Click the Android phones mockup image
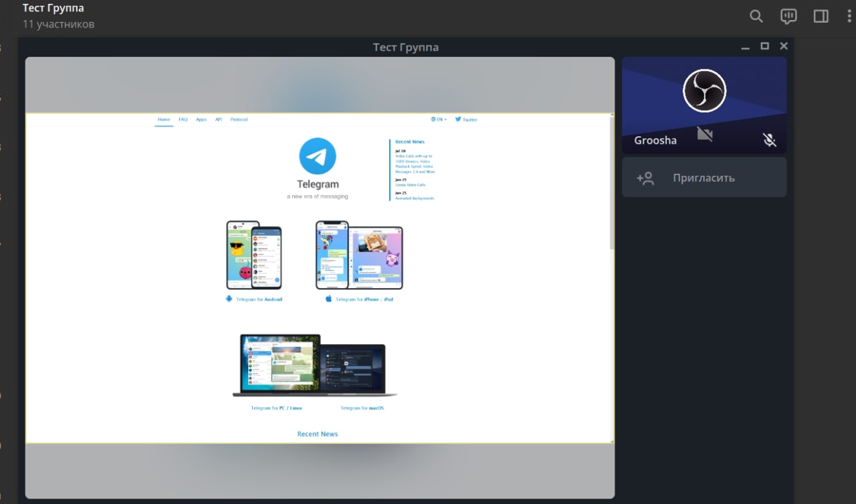The height and width of the screenshot is (504, 856). pos(254,255)
